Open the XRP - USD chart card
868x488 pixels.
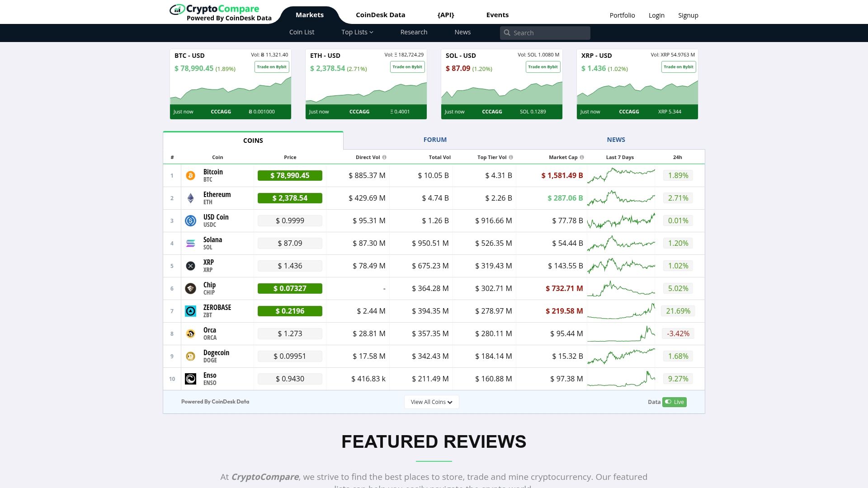point(637,84)
